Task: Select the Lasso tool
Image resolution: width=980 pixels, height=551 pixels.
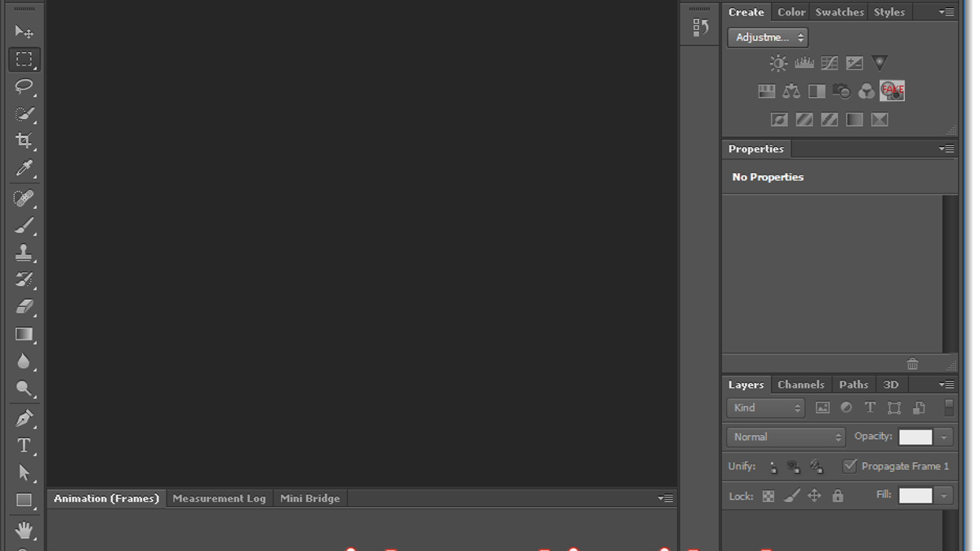Action: [24, 87]
